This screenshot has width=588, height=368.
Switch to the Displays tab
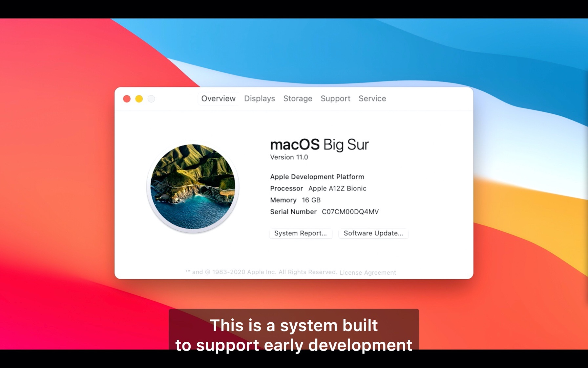click(x=259, y=99)
